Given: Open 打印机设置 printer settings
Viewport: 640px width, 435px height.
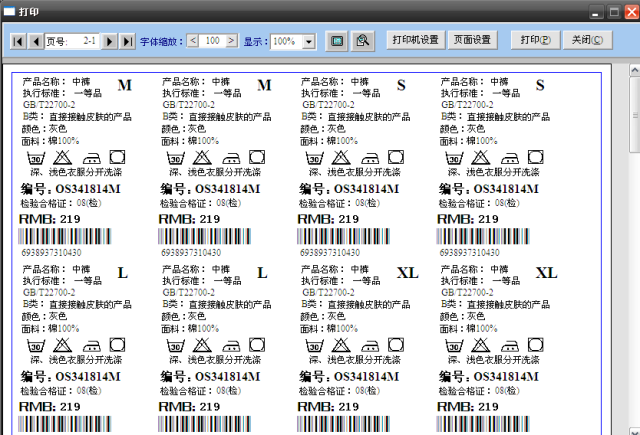Looking at the screenshot, I should pos(416,40).
